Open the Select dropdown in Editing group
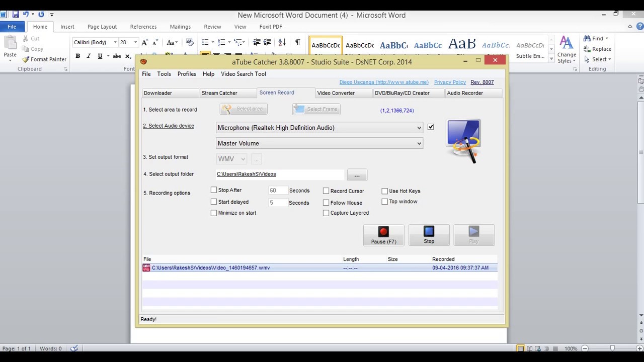Viewport: 644px width, 362px height. [598, 59]
